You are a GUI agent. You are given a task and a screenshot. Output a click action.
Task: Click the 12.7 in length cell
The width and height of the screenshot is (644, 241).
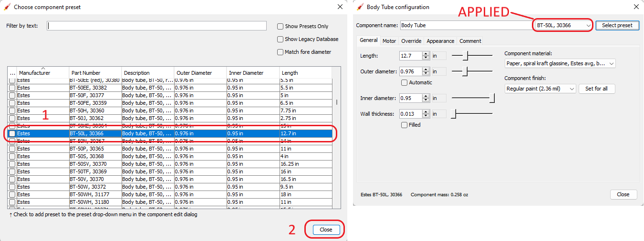305,133
